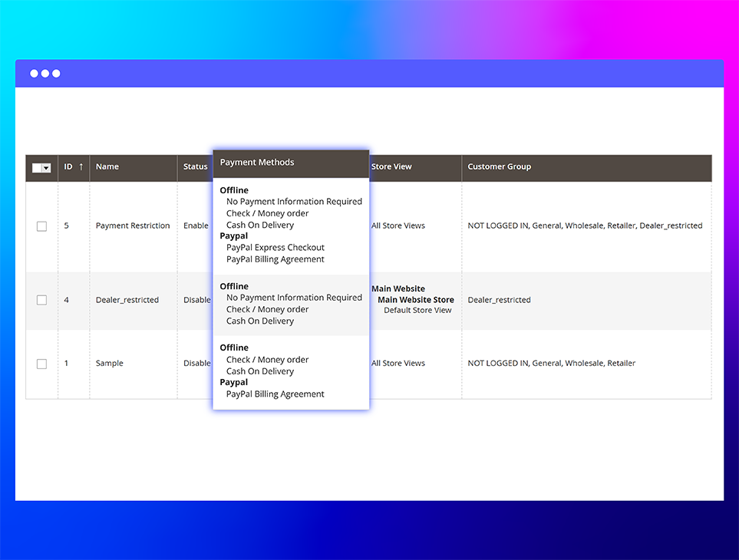Click 'All Store Views' in Sample row

398,363
